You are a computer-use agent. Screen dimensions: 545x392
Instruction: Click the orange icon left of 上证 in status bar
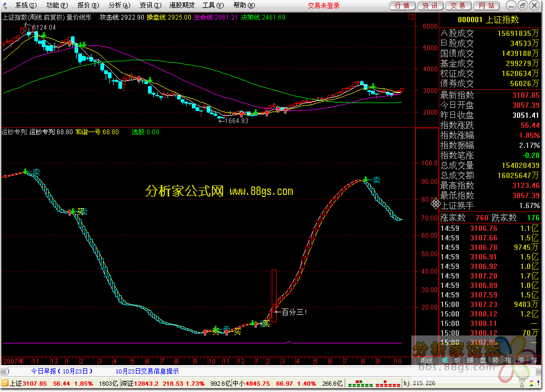(5, 384)
